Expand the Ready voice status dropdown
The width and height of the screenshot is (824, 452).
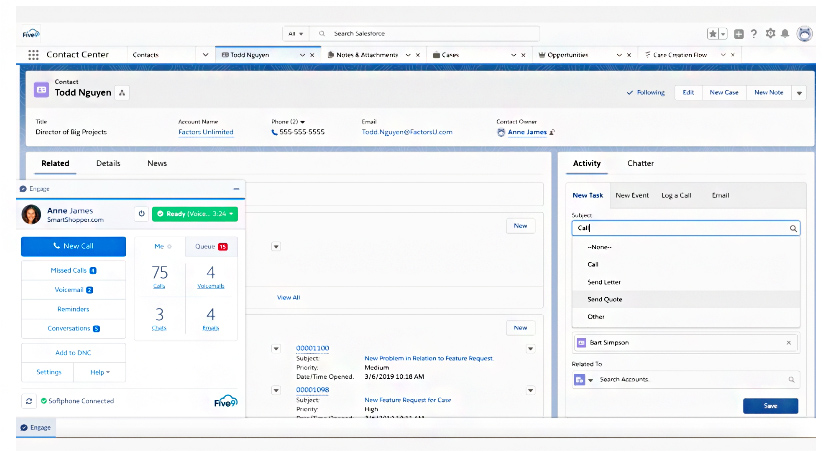coord(195,214)
